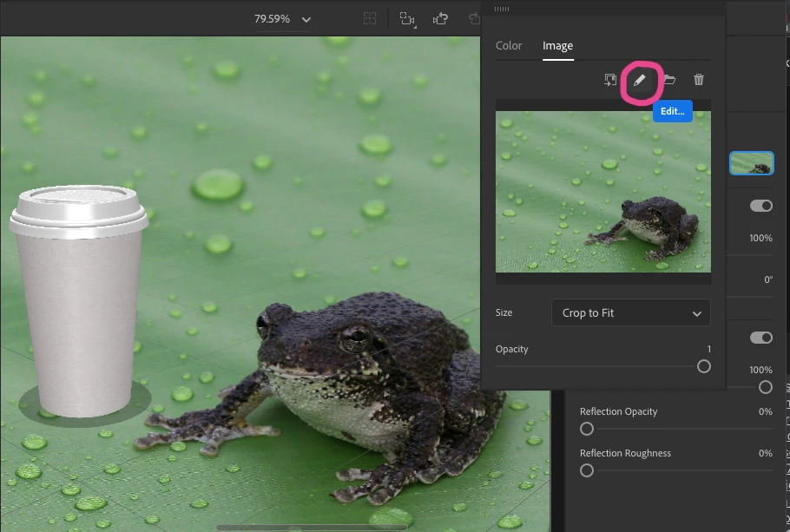Click the replace image icon beside the pencil
790x532 pixels.
(610, 80)
